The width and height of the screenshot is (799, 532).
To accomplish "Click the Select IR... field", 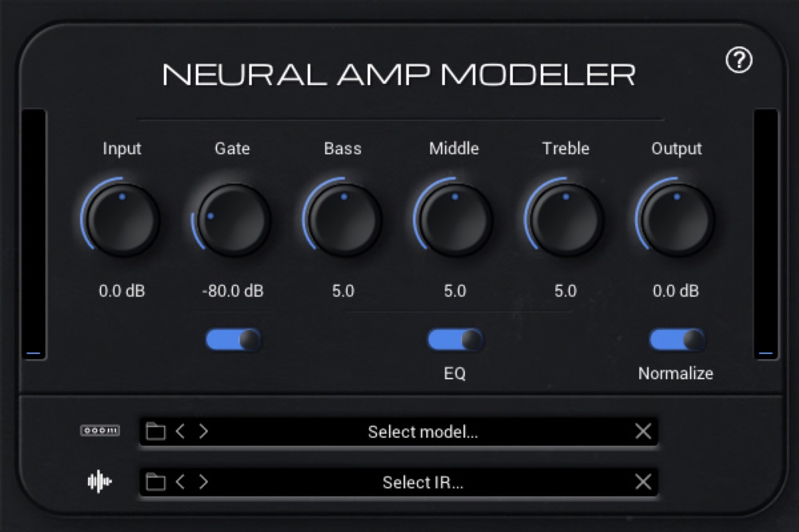I will click(399, 482).
